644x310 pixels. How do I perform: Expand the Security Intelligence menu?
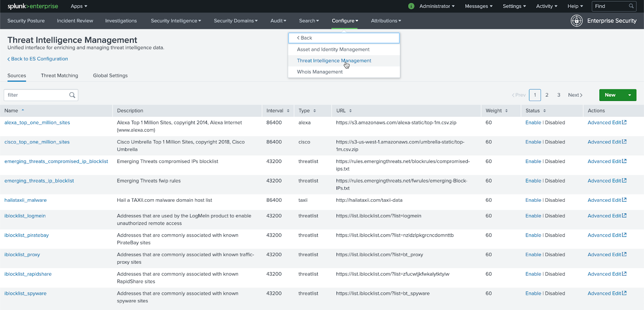click(x=175, y=21)
